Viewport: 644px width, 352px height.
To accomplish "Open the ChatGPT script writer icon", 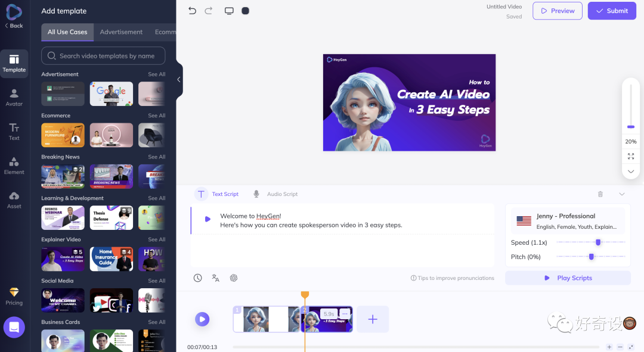I will click(234, 278).
